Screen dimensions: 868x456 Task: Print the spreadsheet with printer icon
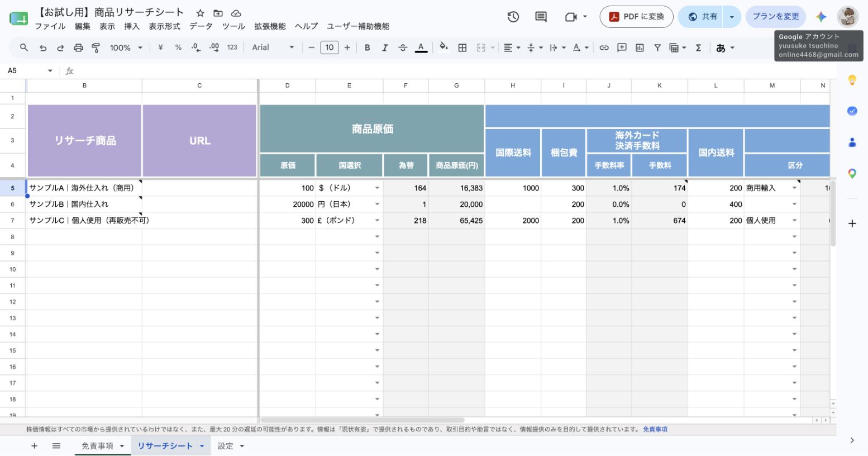78,48
